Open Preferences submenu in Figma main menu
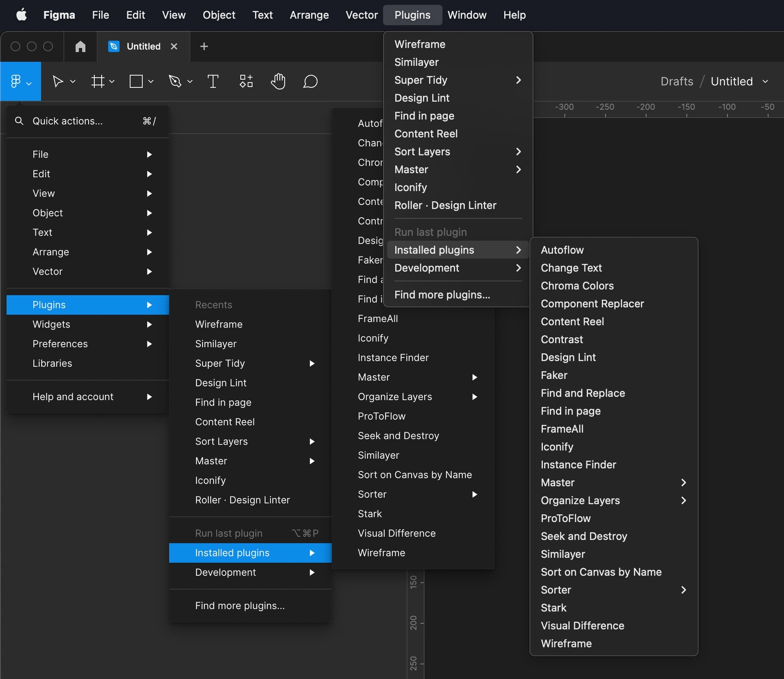Screen dimensions: 784x679 coord(88,344)
